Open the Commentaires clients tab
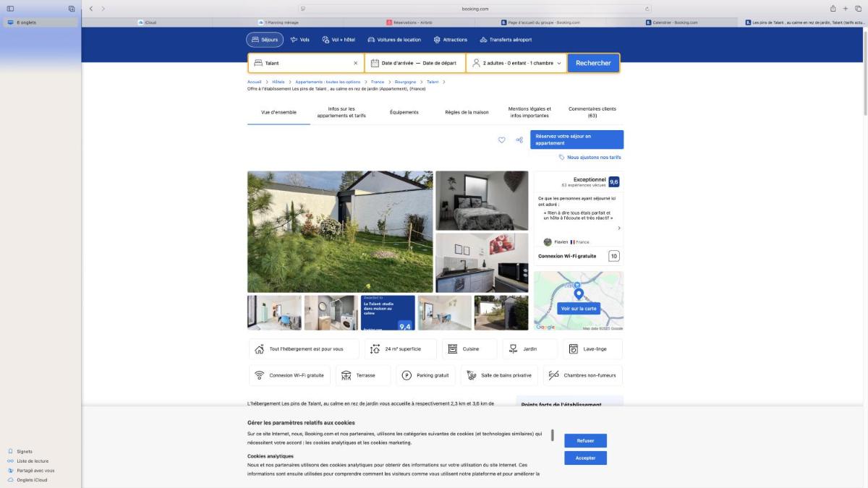This screenshot has width=868, height=488. point(592,112)
